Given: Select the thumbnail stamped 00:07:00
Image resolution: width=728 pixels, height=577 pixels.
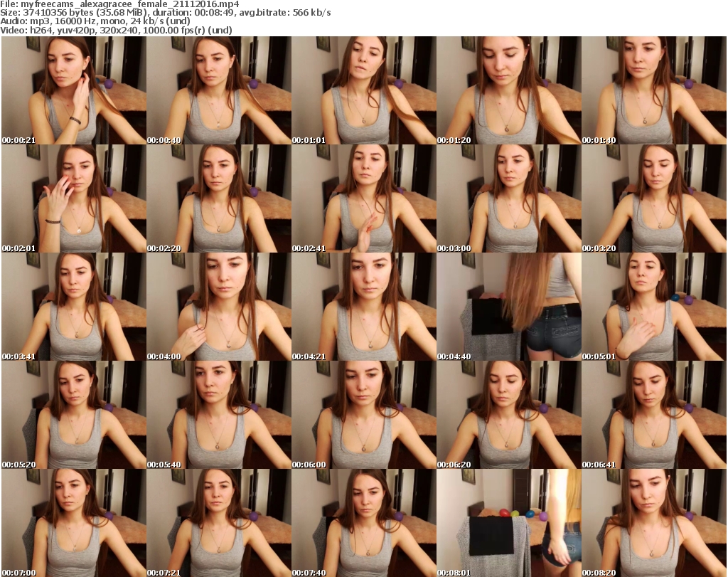Looking at the screenshot, I should (74, 523).
